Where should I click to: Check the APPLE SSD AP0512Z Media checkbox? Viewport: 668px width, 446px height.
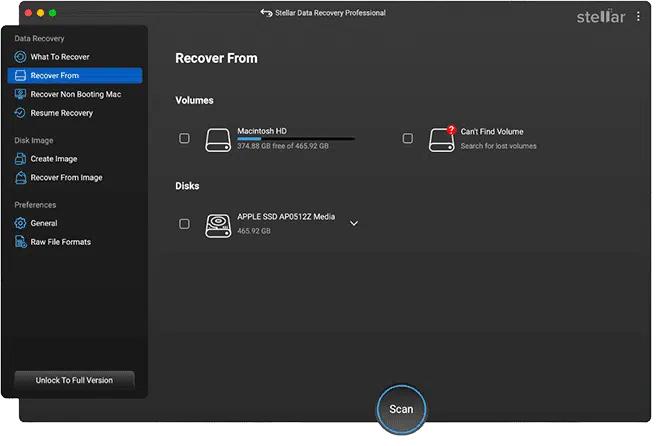[184, 224]
